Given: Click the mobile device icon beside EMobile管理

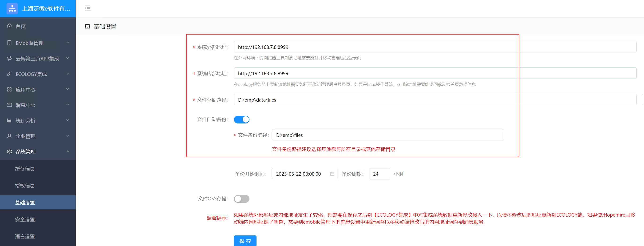Looking at the screenshot, I should pos(9,43).
